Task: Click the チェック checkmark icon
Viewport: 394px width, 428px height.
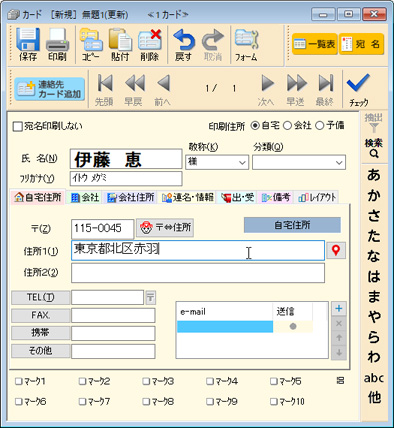Action: click(358, 83)
